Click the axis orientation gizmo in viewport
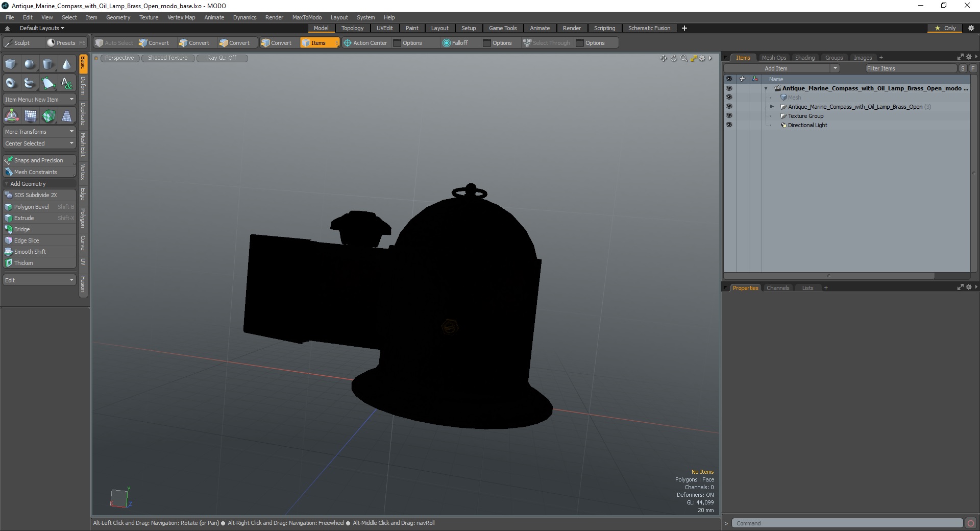The height and width of the screenshot is (531, 980). point(121,497)
